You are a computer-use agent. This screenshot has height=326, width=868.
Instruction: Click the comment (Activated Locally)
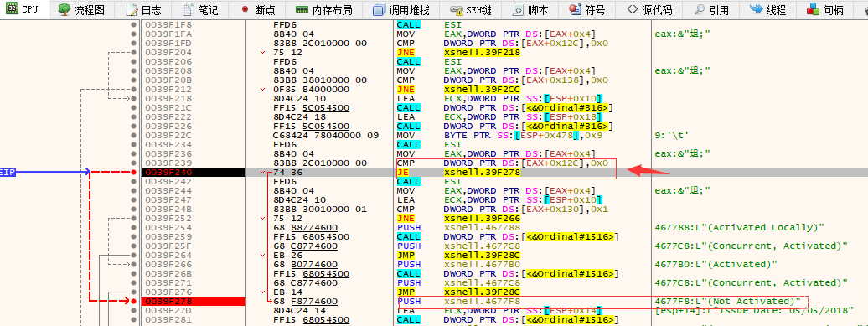739,227
